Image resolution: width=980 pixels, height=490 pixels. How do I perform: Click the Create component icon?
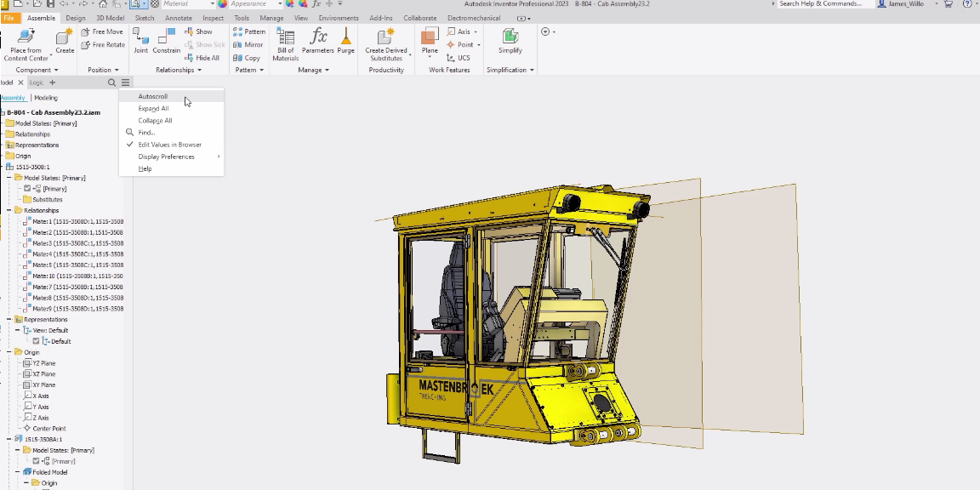[x=65, y=37]
